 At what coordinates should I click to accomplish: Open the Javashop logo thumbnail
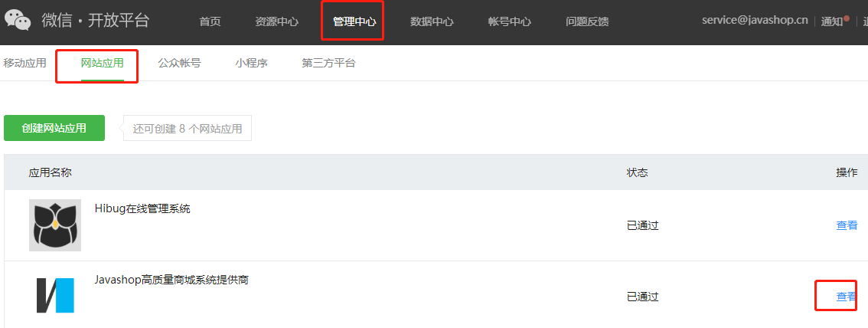[55, 295]
